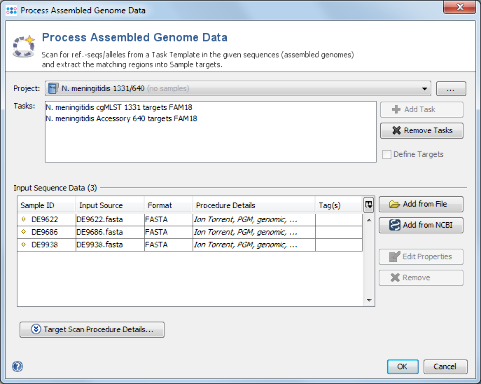Viewport: 481px width, 384px height.
Task: Sort by the Sample ID column header
Action: [x=47, y=205]
